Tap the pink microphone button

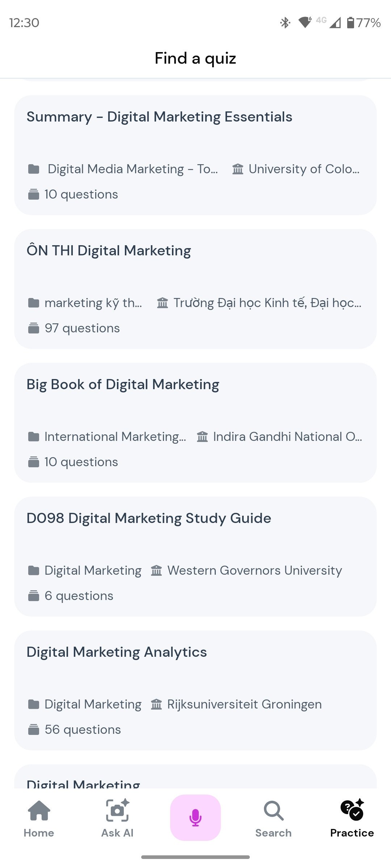[x=195, y=817]
